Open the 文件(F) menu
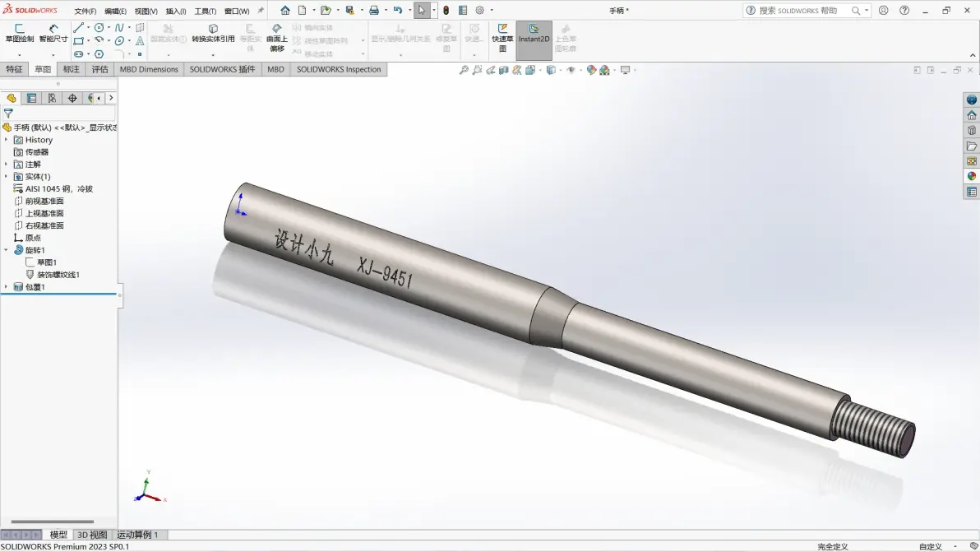 (85, 12)
